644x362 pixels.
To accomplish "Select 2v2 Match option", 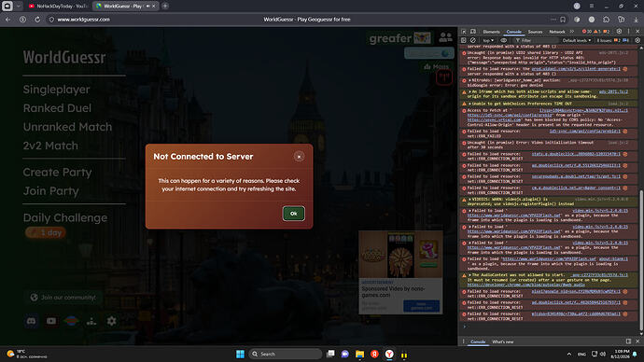I will [50, 146].
